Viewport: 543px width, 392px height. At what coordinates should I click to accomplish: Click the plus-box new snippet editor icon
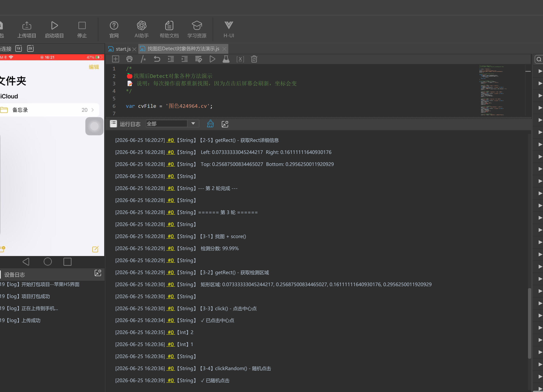[116, 59]
